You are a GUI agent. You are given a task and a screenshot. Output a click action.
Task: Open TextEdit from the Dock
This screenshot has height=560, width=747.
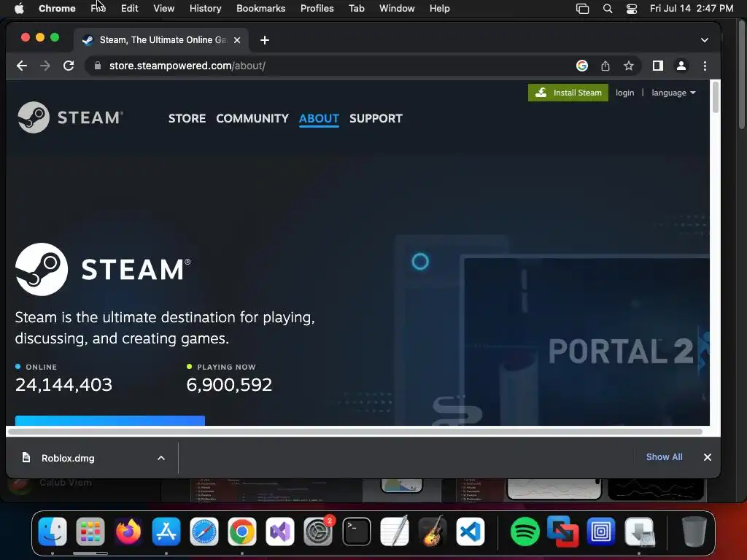pos(395,532)
